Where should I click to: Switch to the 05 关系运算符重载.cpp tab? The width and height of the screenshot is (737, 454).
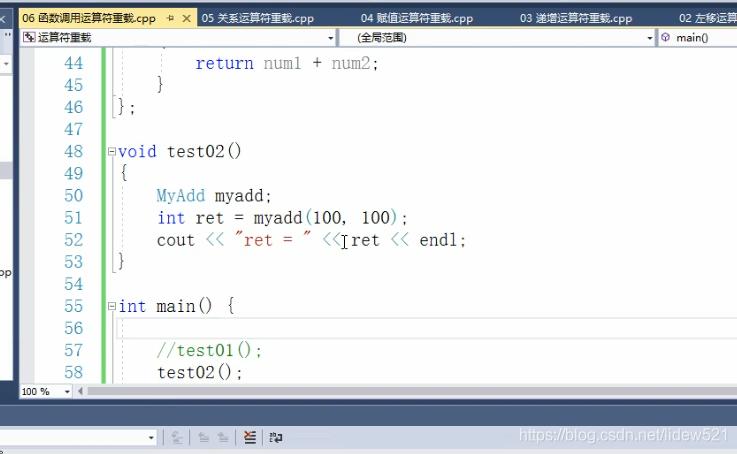[257, 18]
